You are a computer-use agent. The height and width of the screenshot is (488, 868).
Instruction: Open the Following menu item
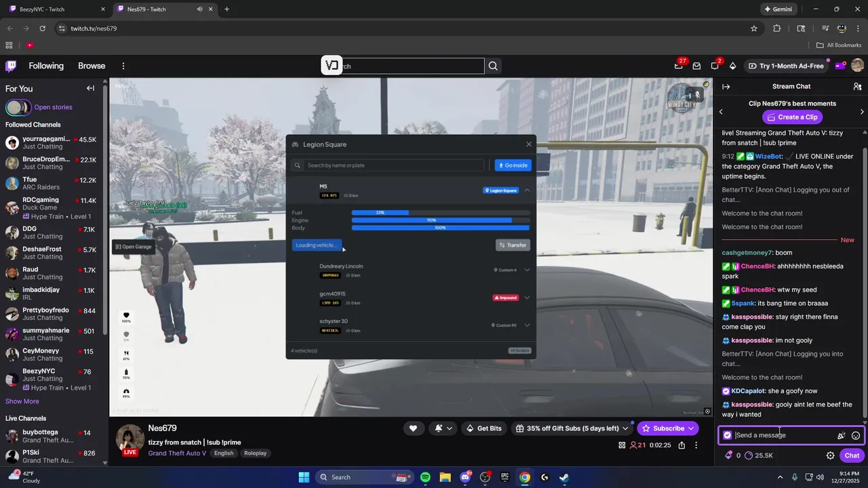click(x=46, y=66)
